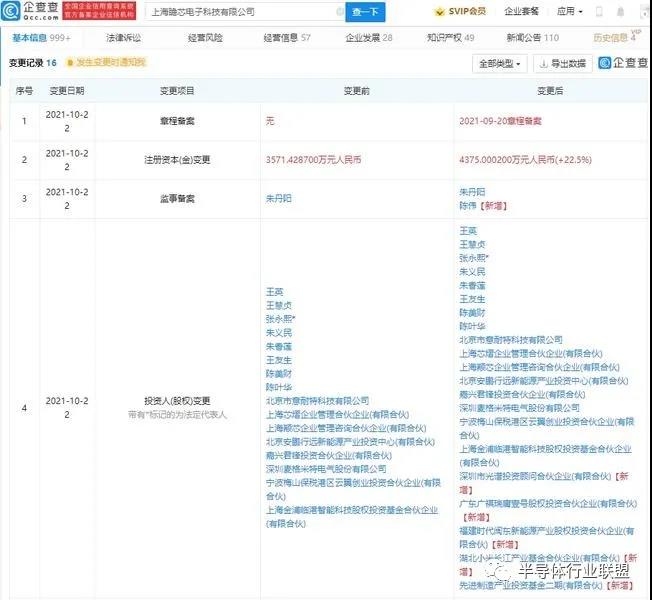This screenshot has height=600, width=652.
Task: Click the 企查查 logo in the header
Action: 35,12
